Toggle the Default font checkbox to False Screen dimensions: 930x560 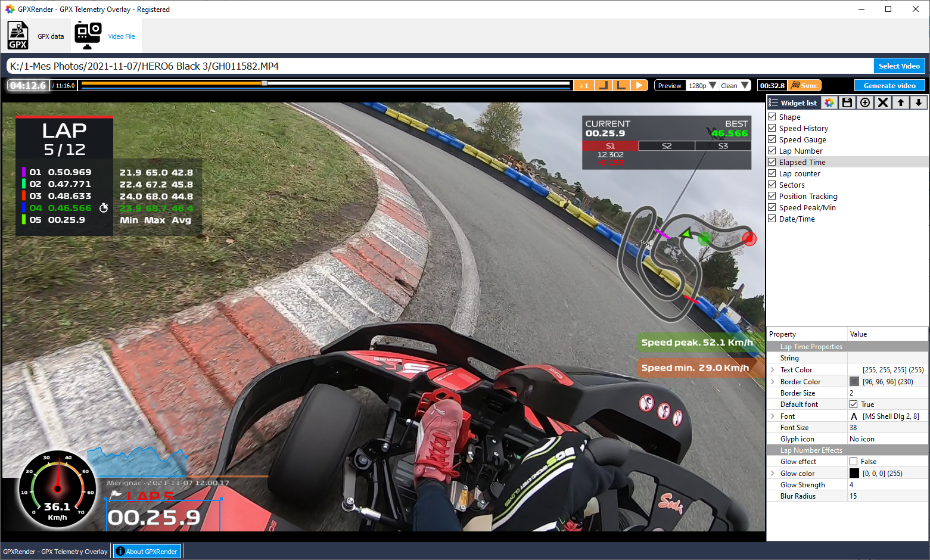(x=853, y=404)
